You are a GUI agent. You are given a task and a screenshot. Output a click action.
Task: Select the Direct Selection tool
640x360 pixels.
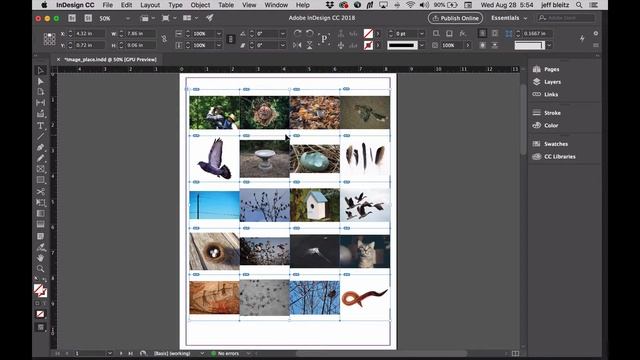[x=40, y=82]
